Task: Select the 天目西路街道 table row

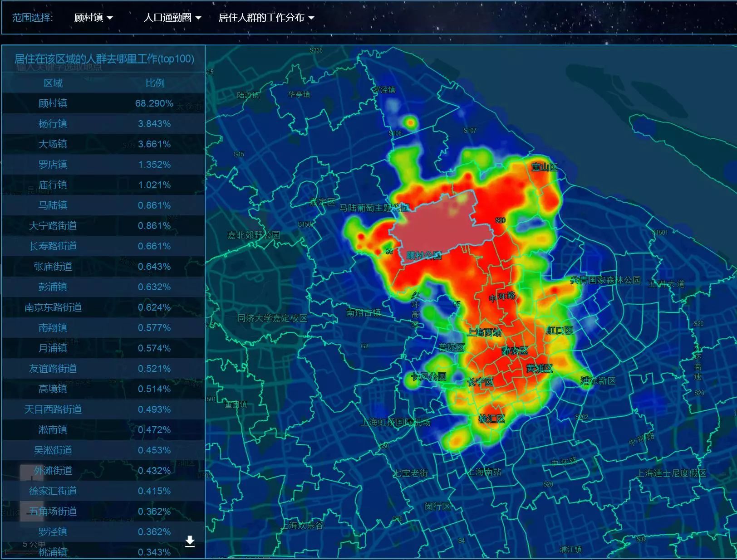Action: (103, 409)
